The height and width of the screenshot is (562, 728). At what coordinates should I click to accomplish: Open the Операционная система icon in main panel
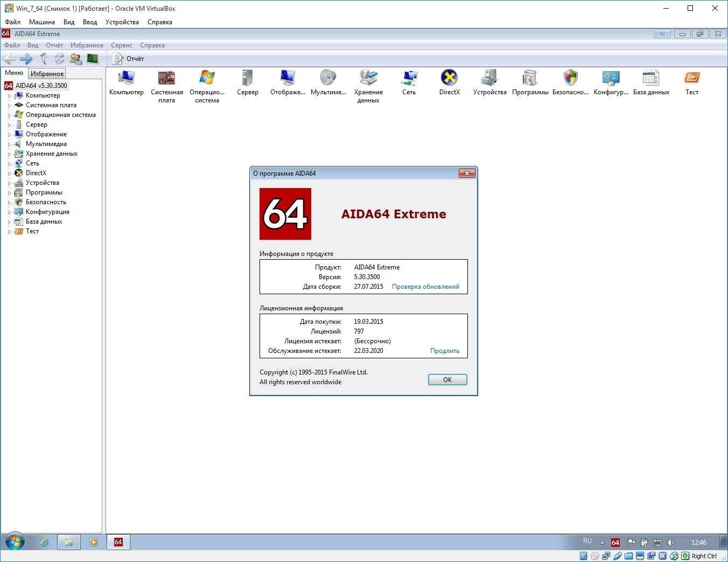pyautogui.click(x=207, y=78)
